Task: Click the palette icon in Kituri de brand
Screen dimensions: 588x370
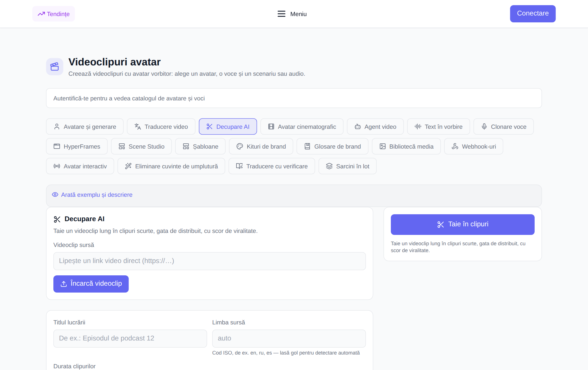Action: [240, 146]
